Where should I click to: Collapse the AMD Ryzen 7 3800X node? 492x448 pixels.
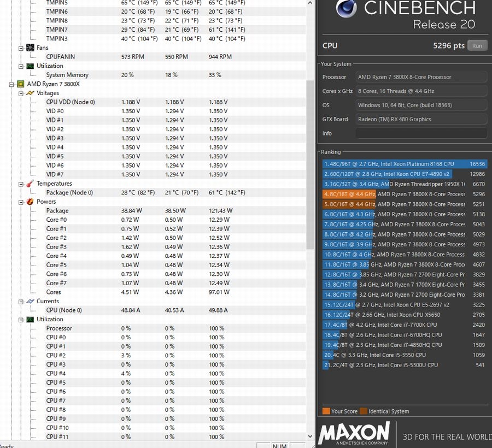click(11, 84)
